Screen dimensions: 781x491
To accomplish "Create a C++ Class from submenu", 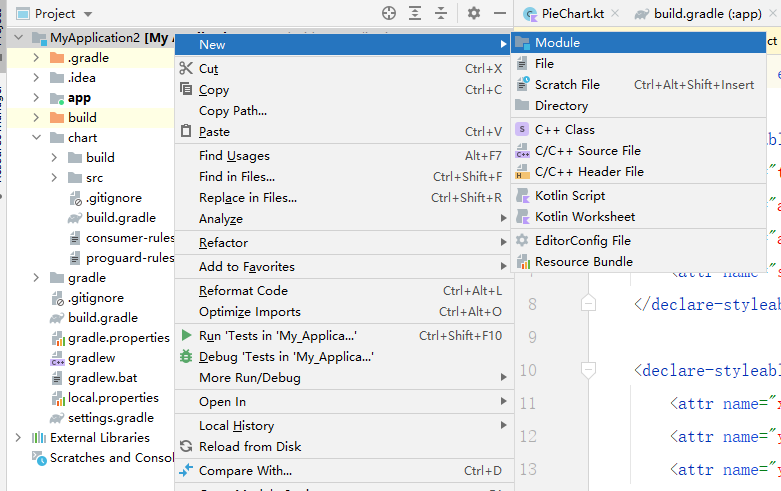I will pos(639,129).
